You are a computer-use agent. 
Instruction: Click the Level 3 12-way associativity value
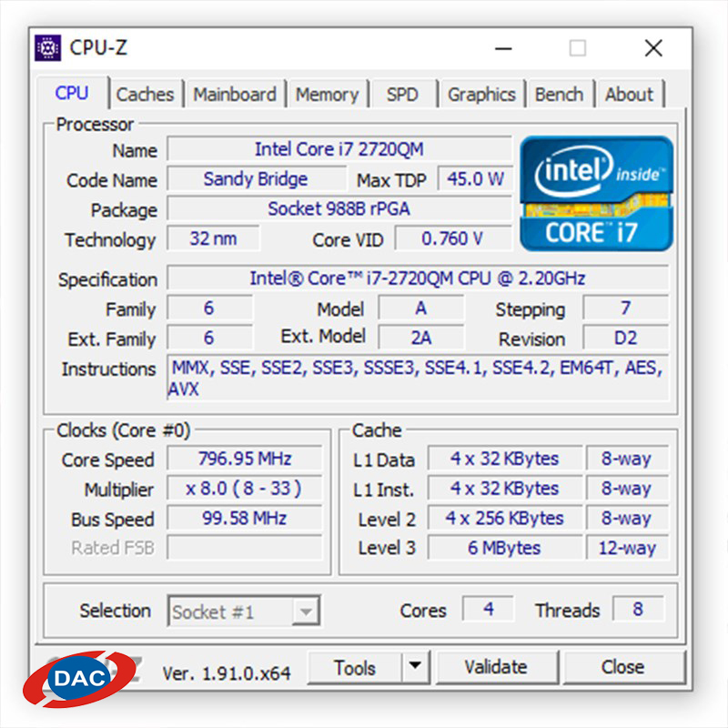click(627, 548)
